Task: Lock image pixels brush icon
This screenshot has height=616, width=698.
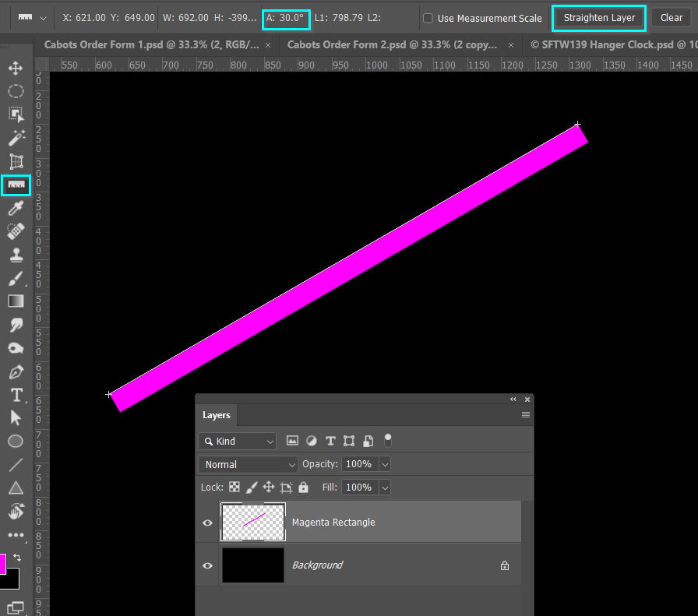Action: pos(252,488)
